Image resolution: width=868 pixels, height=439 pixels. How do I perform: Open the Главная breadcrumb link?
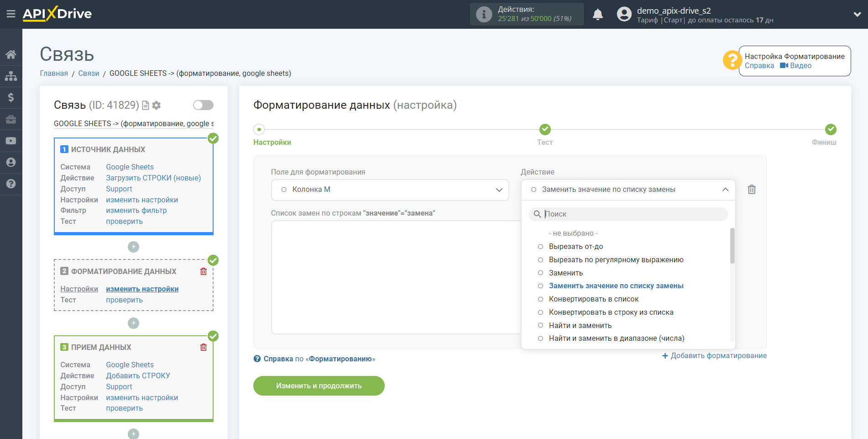pyautogui.click(x=54, y=74)
